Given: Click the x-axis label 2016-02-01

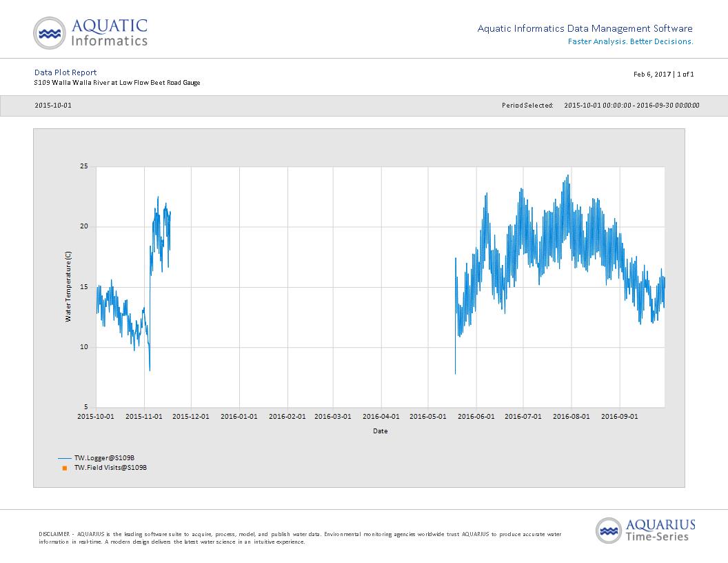Looking at the screenshot, I should [287, 417].
